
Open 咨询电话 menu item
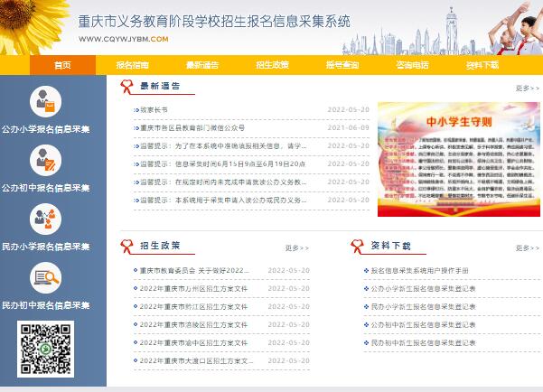412,65
